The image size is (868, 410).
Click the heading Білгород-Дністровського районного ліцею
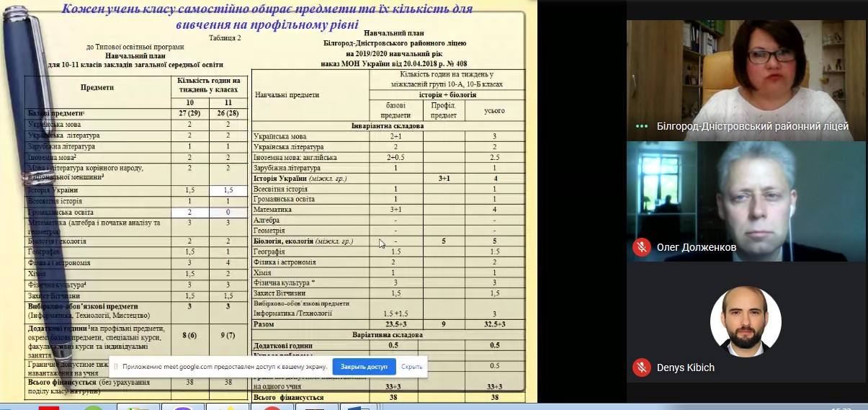coord(395,43)
